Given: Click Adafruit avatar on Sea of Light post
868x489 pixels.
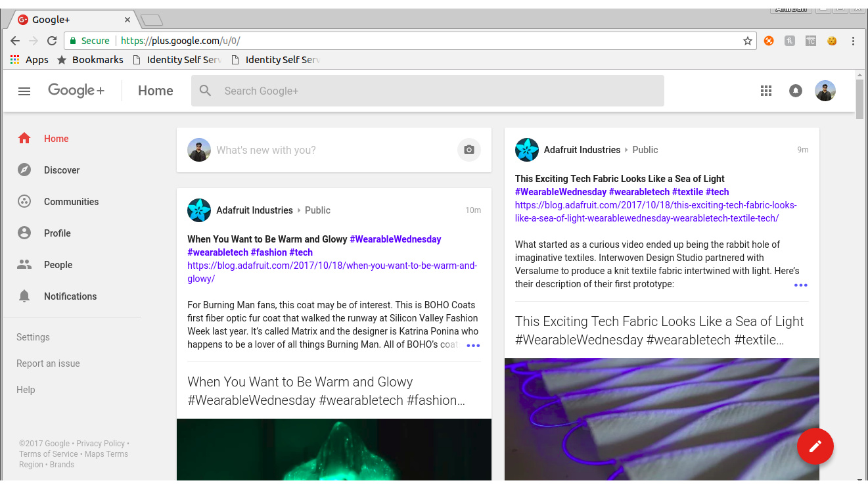Looking at the screenshot, I should [527, 150].
